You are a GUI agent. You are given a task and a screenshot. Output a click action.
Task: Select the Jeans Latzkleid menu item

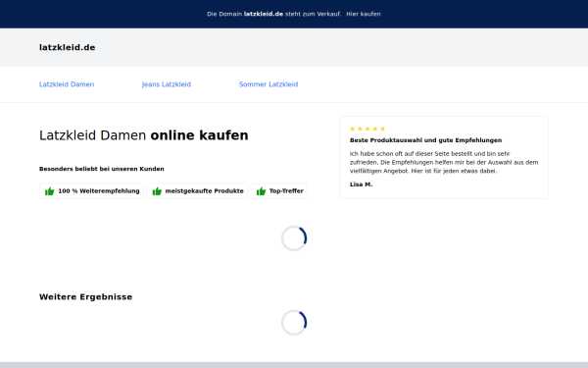click(167, 84)
